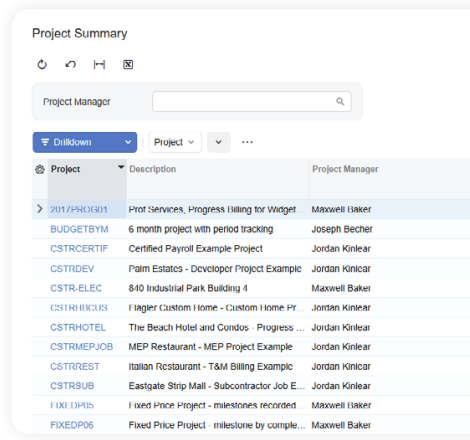Select Jordan Kinlear in CSTRCERTIF row
This screenshot has width=470, height=440.
(341, 249)
